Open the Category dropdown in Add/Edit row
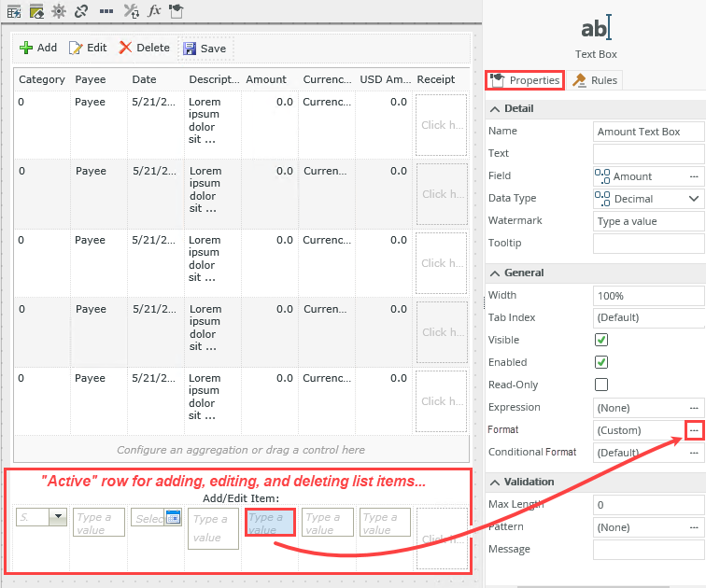 point(58,517)
